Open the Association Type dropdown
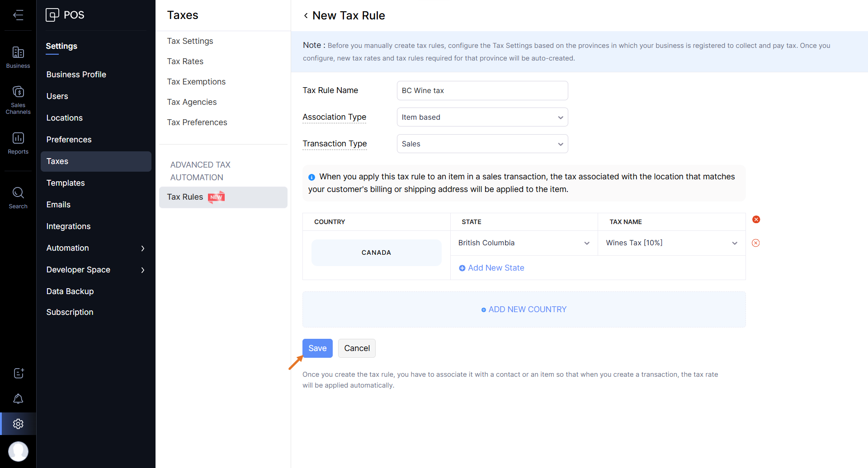 482,117
